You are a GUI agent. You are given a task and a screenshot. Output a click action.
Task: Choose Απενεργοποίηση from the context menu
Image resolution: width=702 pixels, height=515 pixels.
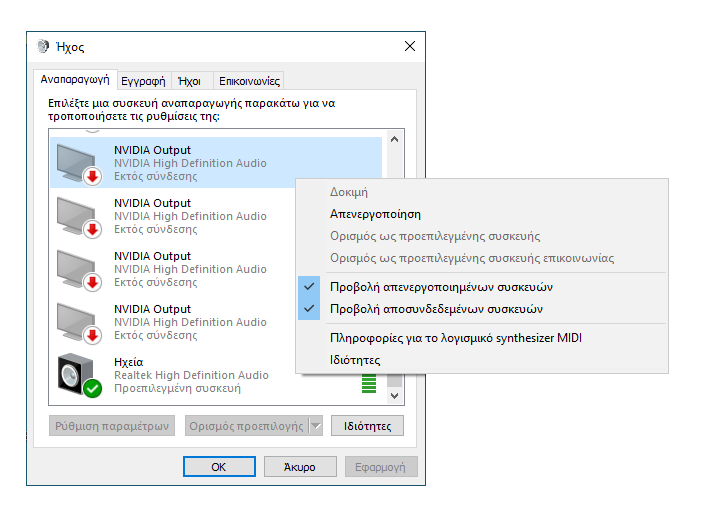(482, 214)
